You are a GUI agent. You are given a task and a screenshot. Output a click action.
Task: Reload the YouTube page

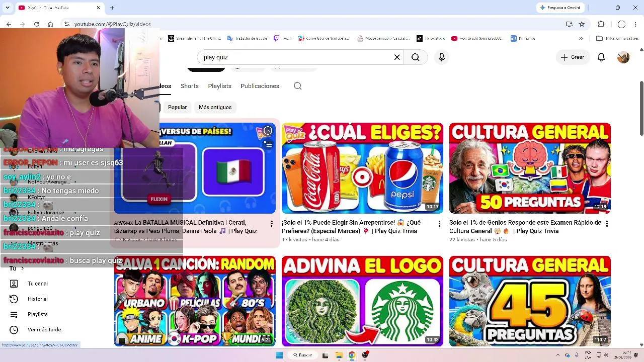pyautogui.click(x=36, y=24)
